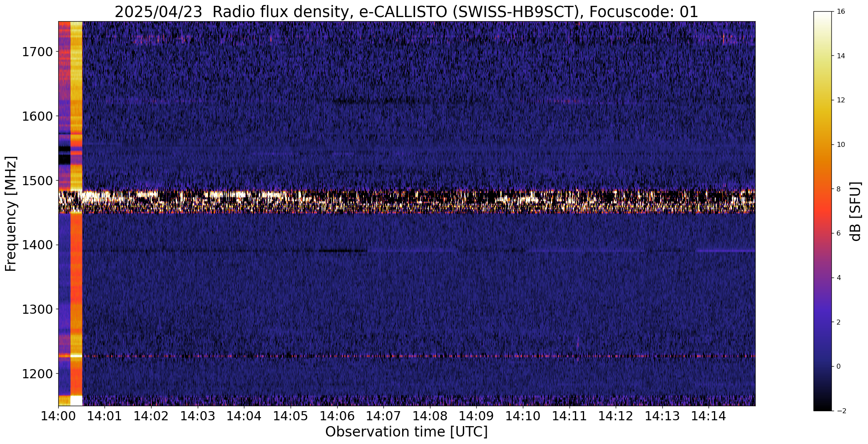Click the colorbar tick label 16
This screenshot has width=868, height=444.
(841, 12)
